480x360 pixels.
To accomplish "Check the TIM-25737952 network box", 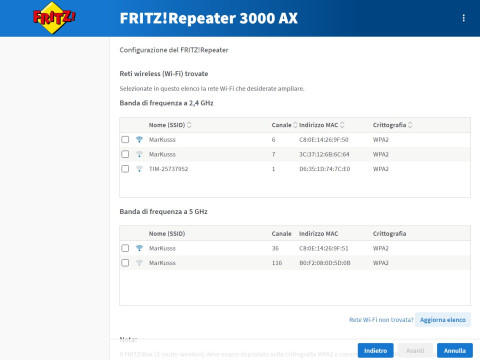I will click(125, 169).
